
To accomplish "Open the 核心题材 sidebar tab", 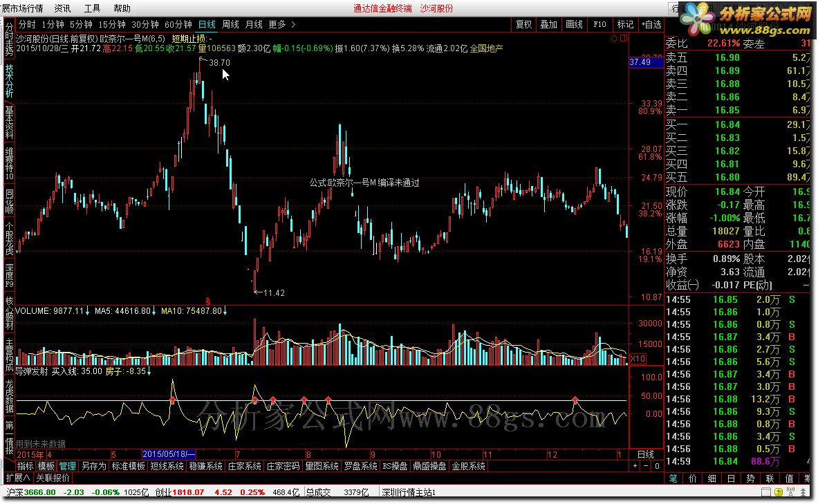I will click(9, 313).
